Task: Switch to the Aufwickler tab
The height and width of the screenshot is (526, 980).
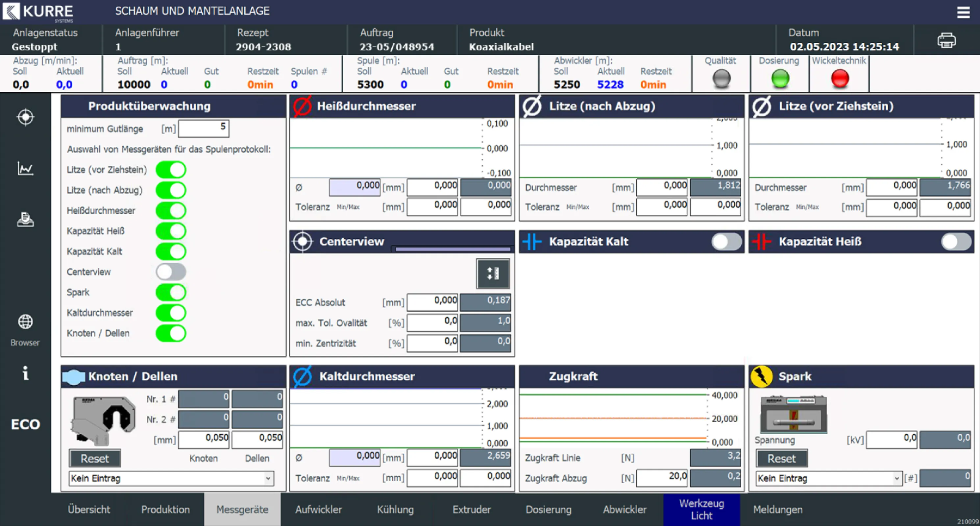Action: click(x=318, y=509)
